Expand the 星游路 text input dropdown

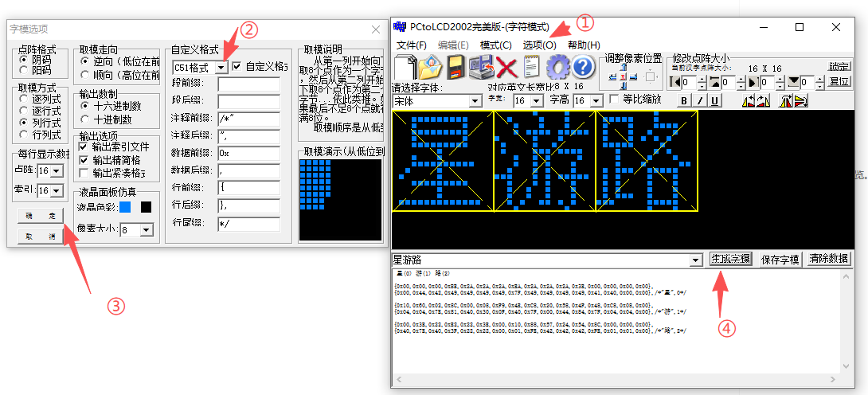click(x=696, y=260)
